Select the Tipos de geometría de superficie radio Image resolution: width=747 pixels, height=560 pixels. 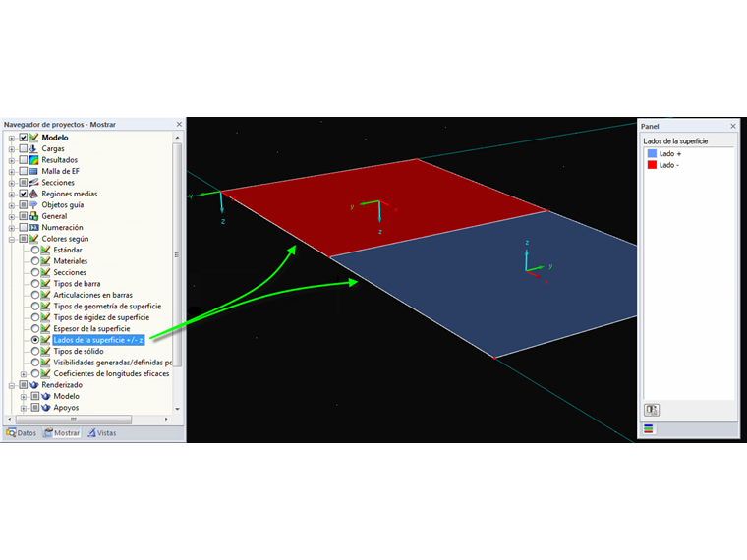(x=35, y=307)
